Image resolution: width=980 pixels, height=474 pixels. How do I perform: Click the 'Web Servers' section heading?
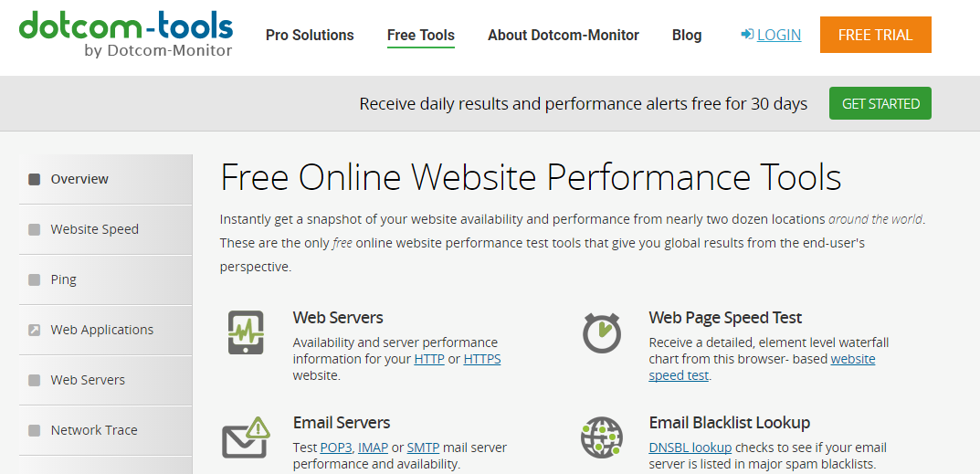coord(338,318)
